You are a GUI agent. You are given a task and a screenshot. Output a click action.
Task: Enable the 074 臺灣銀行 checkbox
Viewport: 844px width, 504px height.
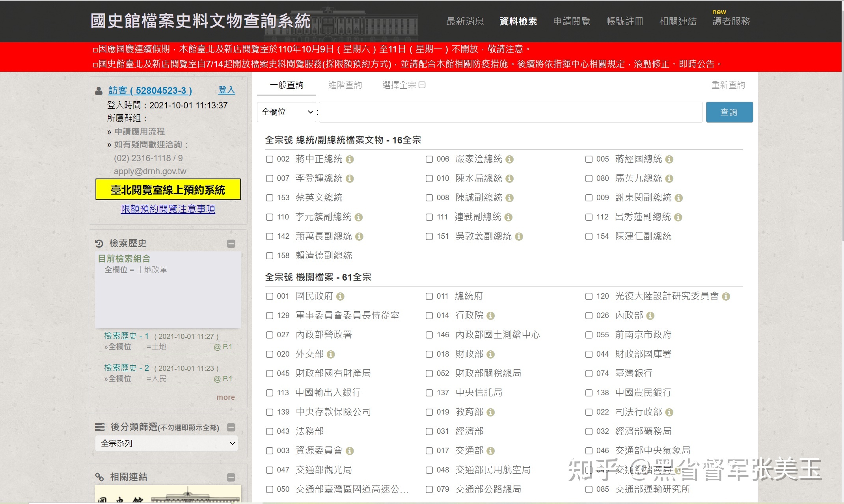[589, 374]
